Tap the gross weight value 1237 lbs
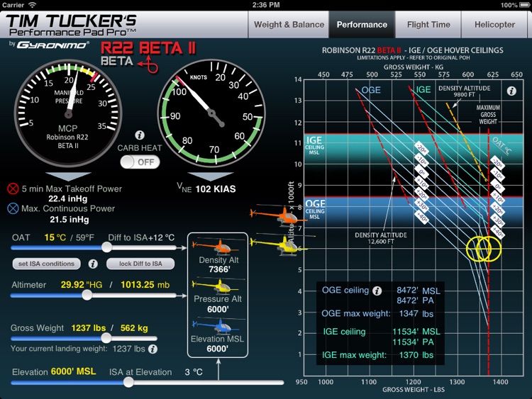 point(89,328)
